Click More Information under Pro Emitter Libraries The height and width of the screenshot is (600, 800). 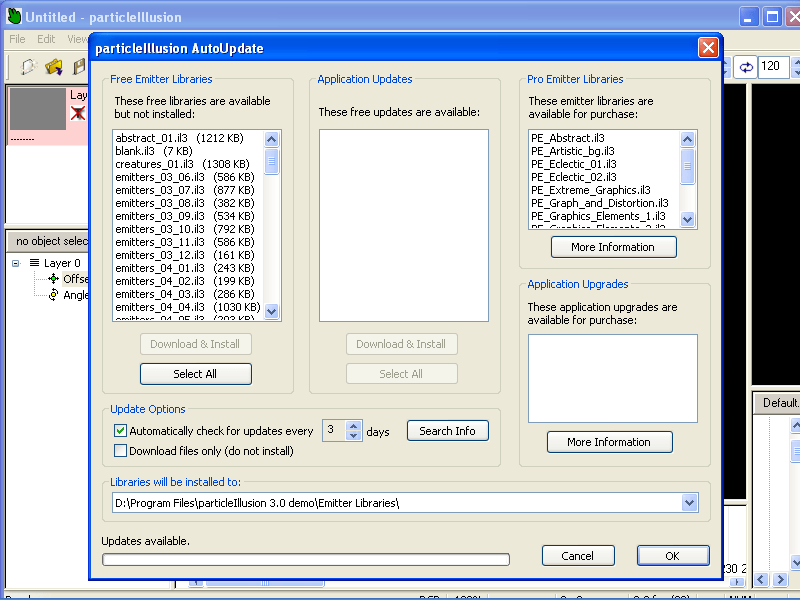(x=613, y=247)
